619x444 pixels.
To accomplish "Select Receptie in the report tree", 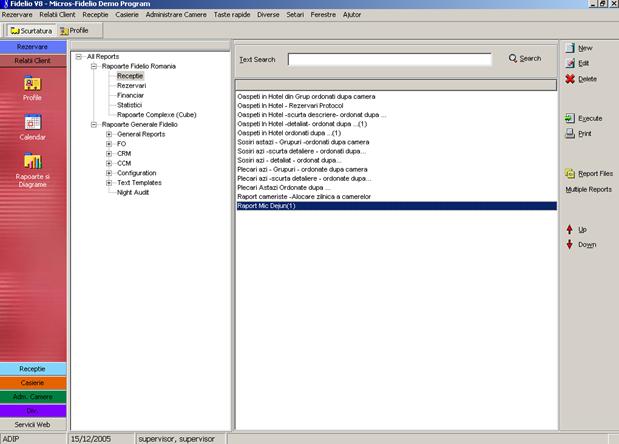I will [130, 76].
